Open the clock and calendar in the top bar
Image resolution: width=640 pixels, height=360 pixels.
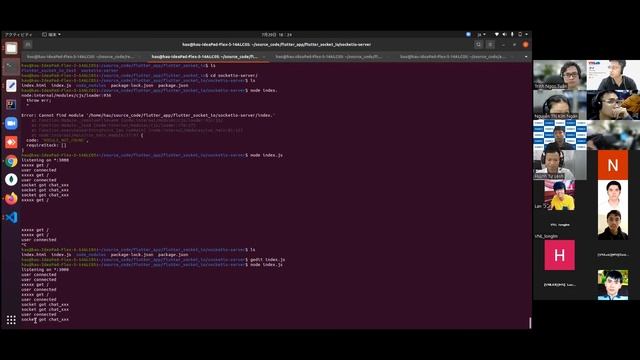pyautogui.click(x=276, y=35)
